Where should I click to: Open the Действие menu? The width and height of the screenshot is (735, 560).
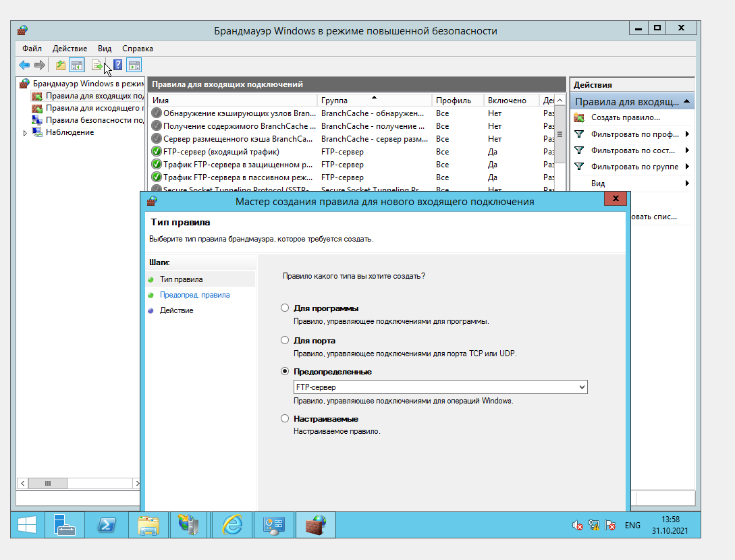70,49
